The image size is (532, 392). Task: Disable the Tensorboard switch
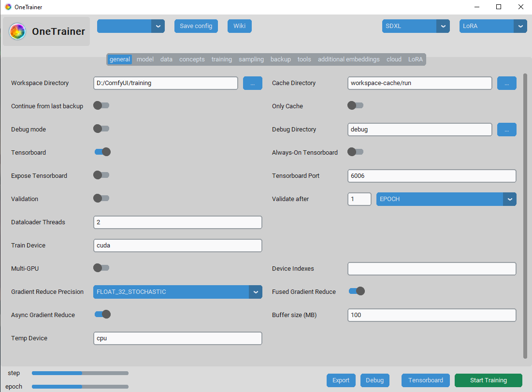102,152
